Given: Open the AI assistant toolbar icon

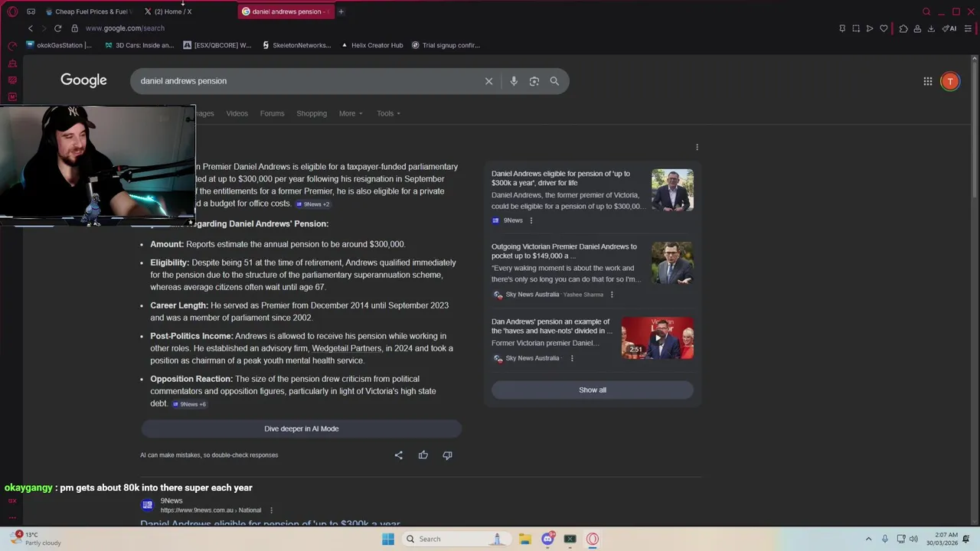Looking at the screenshot, I should 949,28.
